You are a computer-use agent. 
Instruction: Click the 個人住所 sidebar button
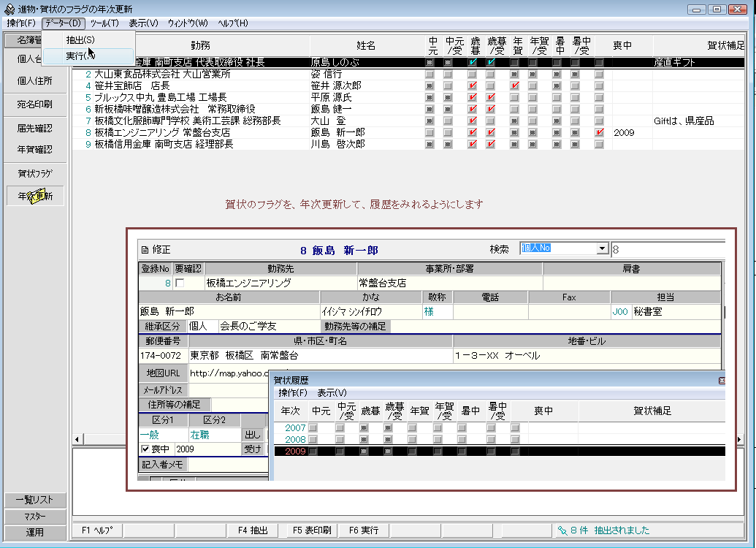point(35,81)
